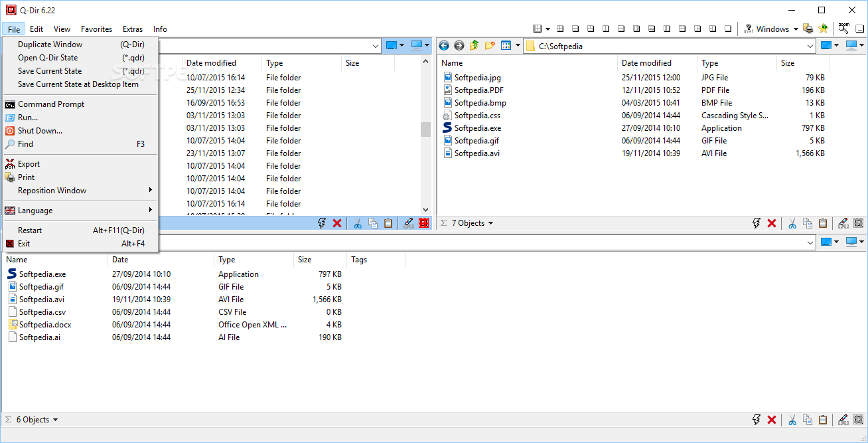Click the red X delete icon in the top-left pane's status bar

click(337, 223)
